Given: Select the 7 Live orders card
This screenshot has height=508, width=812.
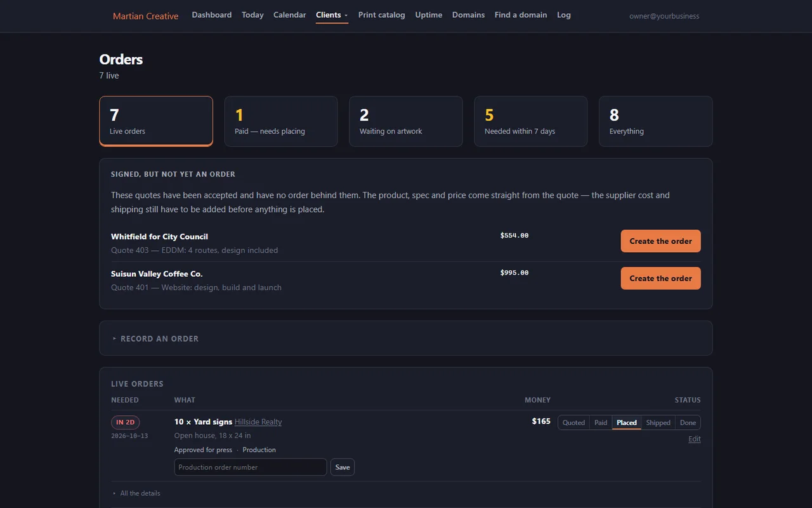Looking at the screenshot, I should [x=156, y=121].
